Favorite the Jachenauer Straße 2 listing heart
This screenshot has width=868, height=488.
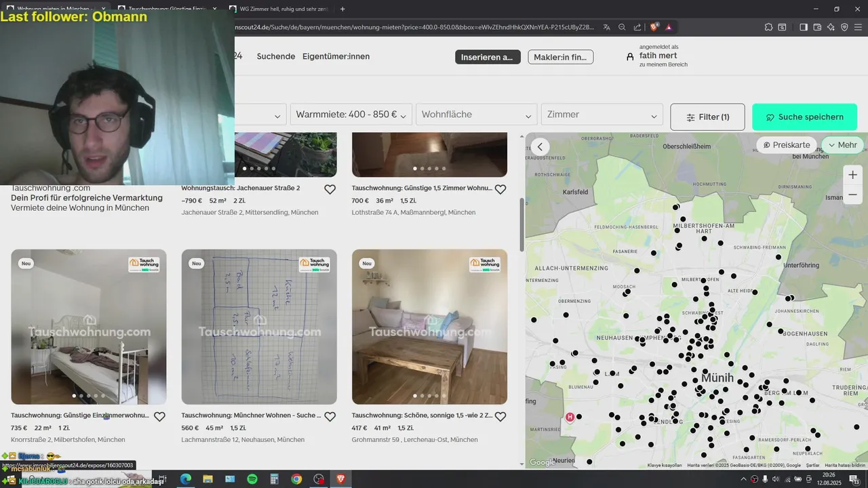click(x=330, y=189)
